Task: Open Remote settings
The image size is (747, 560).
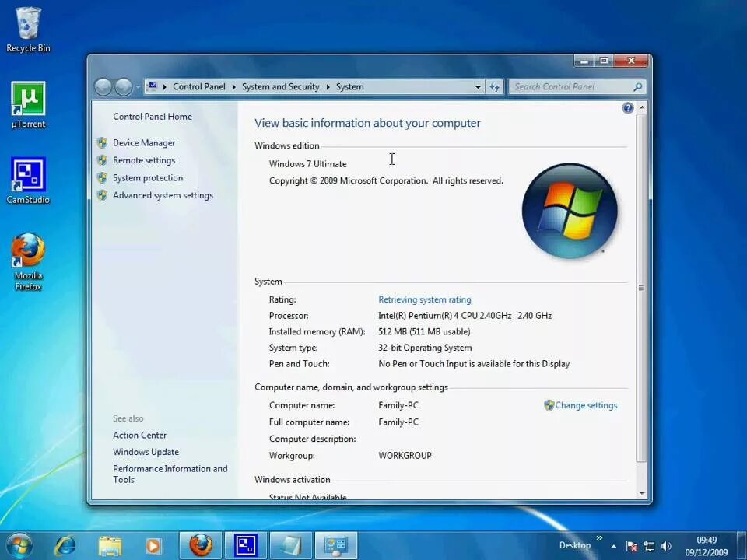Action: tap(144, 160)
